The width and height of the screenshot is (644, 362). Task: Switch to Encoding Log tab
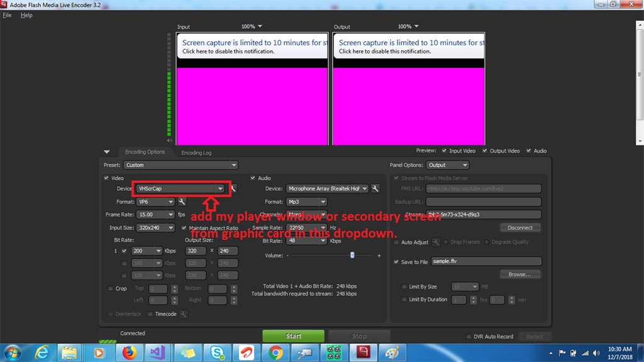[x=196, y=152]
